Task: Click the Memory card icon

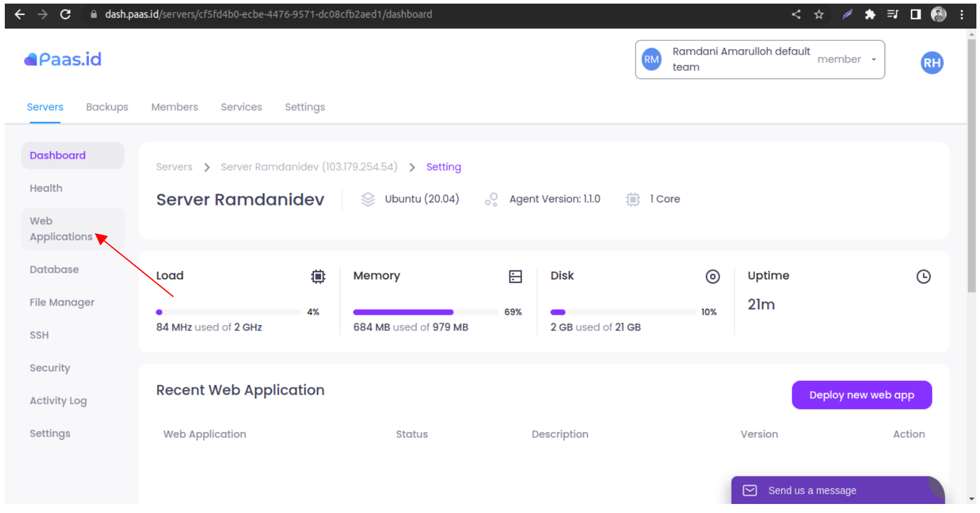Action: coord(515,276)
